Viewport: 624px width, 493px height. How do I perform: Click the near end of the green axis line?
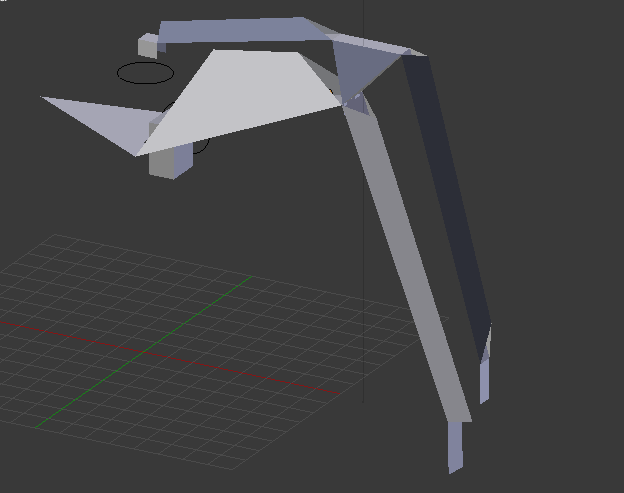click(40, 425)
